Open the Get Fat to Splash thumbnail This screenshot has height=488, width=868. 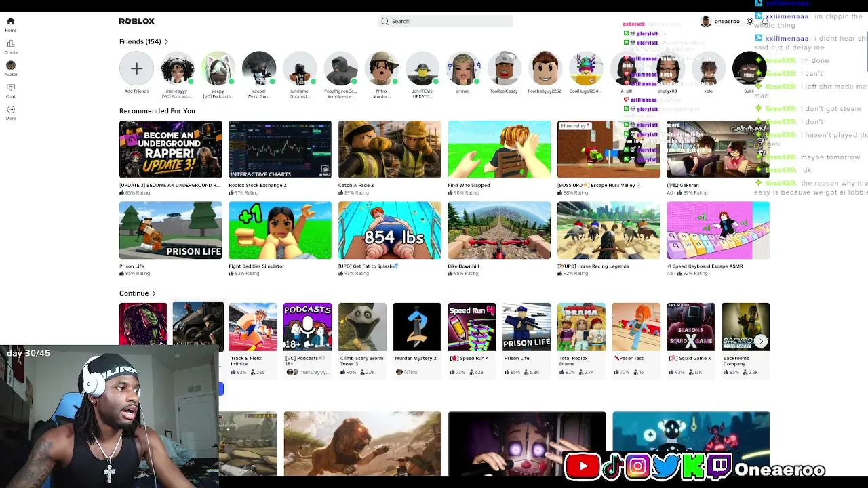coord(389,230)
